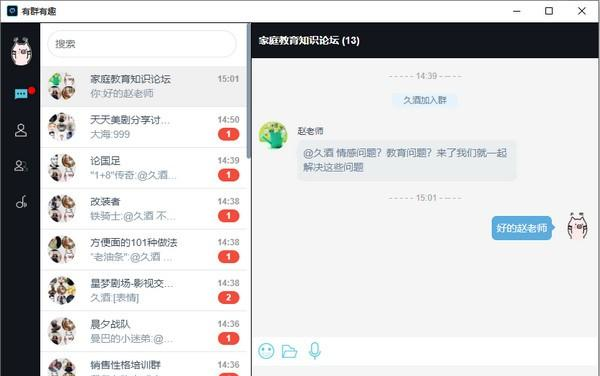Open the emoji picker
600x376 pixels.
(266, 351)
